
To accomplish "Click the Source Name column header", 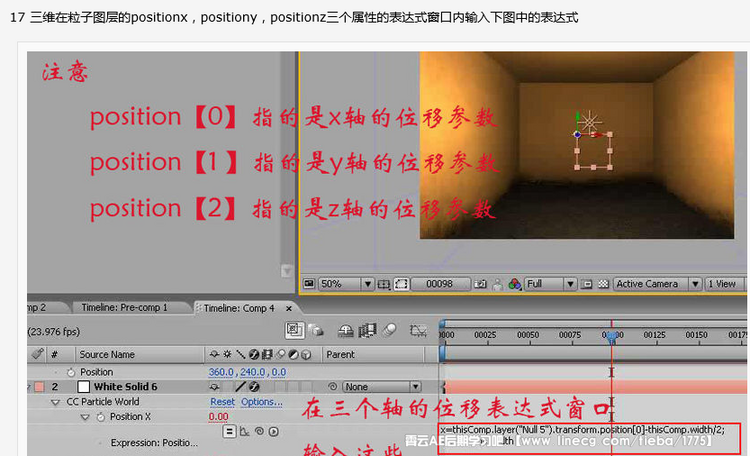I will (107, 355).
